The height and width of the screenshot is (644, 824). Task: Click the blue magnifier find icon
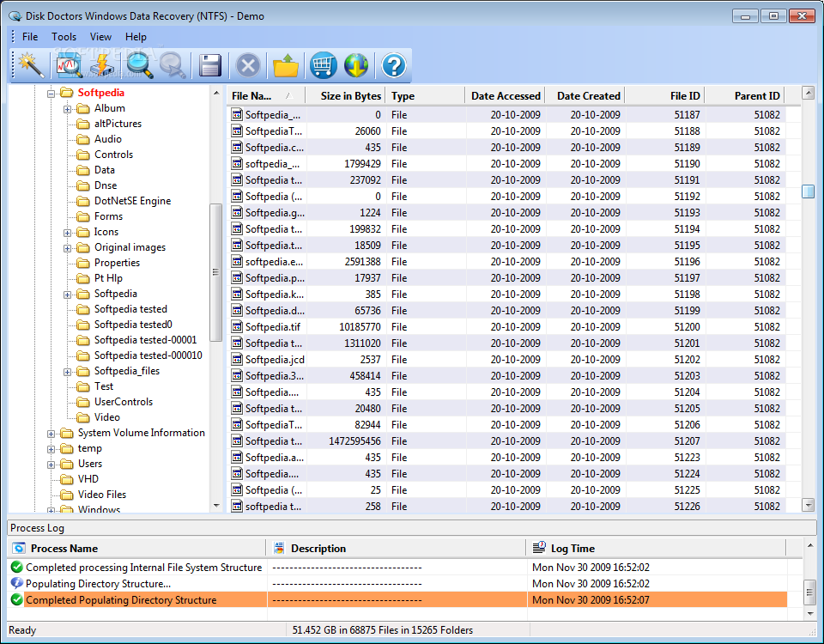(x=140, y=66)
